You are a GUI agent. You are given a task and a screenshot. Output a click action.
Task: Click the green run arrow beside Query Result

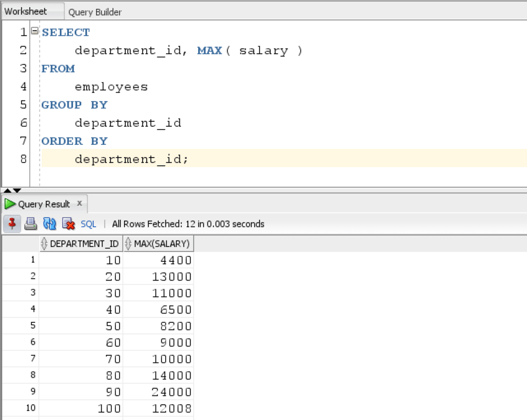(10, 204)
